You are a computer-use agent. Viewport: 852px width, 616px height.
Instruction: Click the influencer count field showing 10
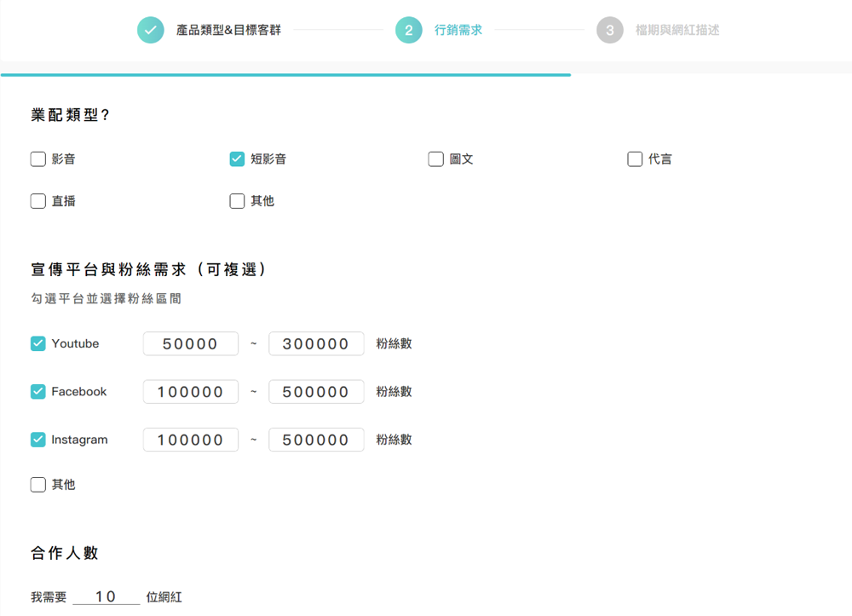point(106,596)
